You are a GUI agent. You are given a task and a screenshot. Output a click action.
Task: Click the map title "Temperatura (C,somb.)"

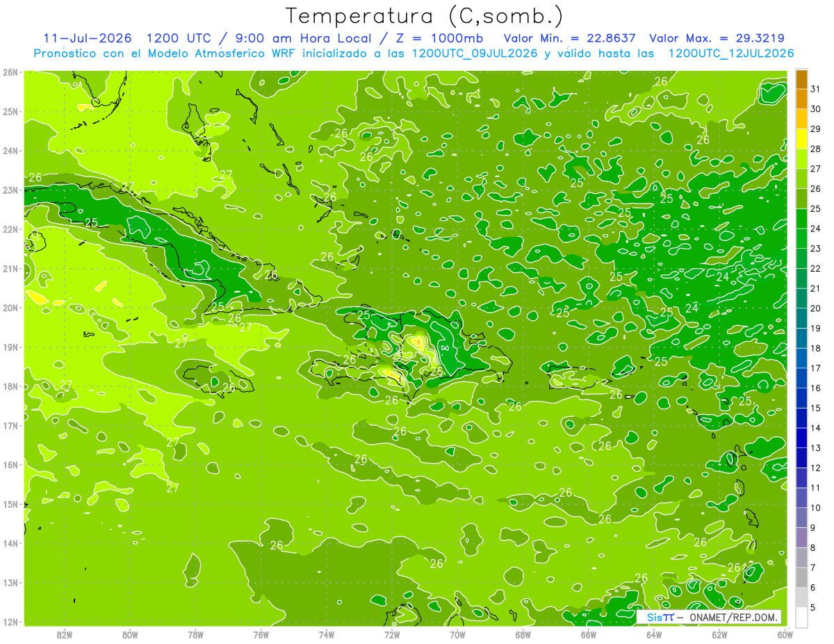(x=425, y=16)
